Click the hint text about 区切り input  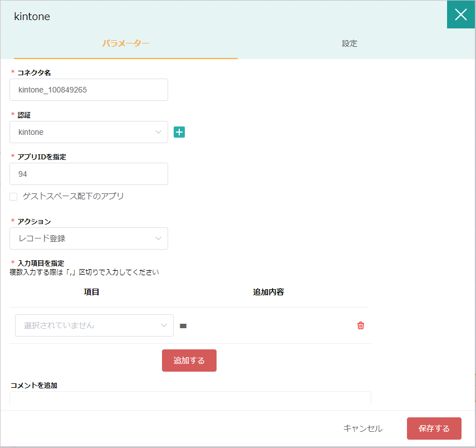(x=84, y=272)
